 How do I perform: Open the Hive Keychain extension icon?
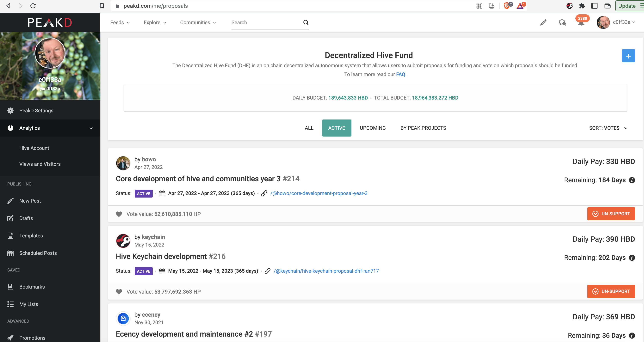click(x=569, y=6)
